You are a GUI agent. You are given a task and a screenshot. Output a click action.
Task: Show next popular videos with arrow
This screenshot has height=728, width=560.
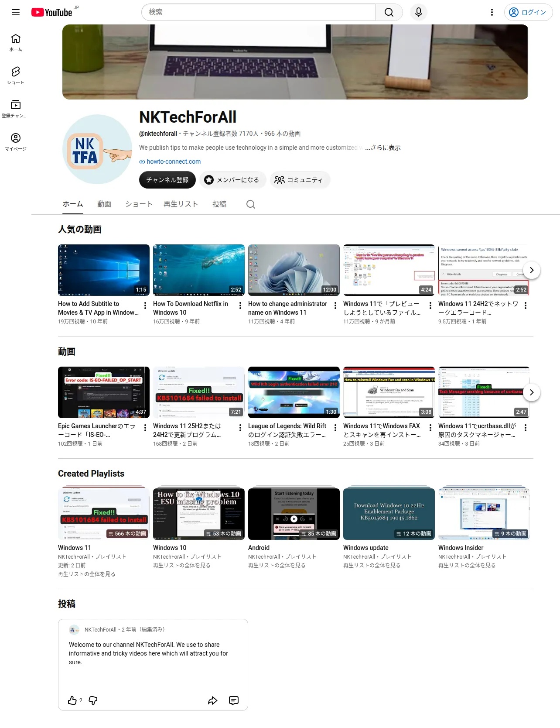click(x=531, y=270)
